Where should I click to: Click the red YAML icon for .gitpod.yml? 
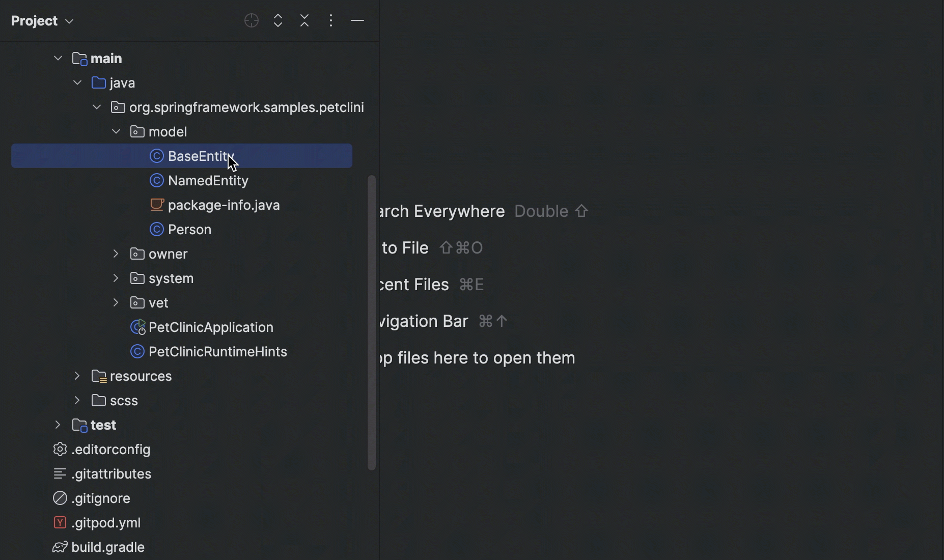coord(59,523)
